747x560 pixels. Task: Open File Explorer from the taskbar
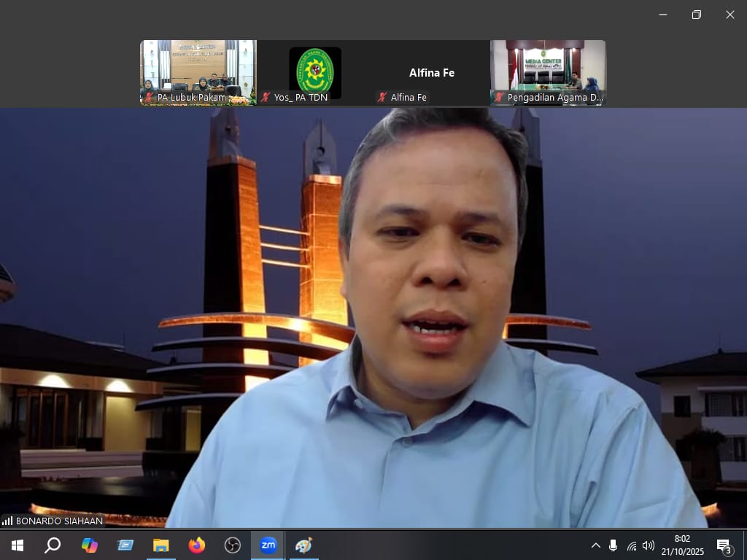pyautogui.click(x=161, y=545)
